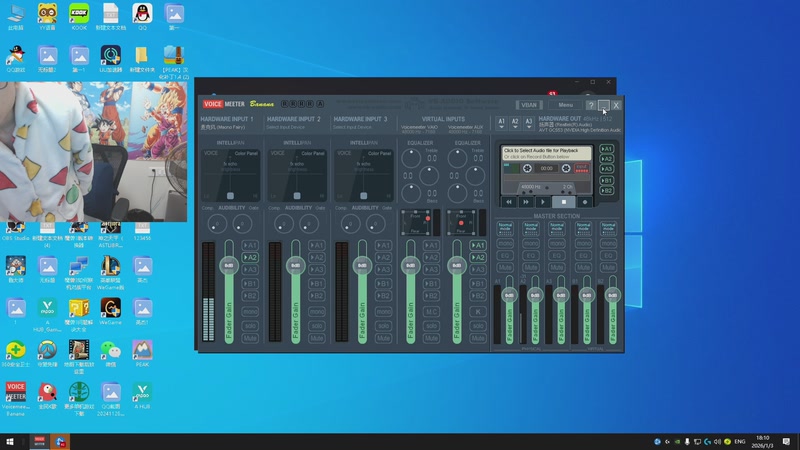This screenshot has width=800, height=450.
Task: Disable A2 routing on Hardware Input 1
Action: (249, 258)
